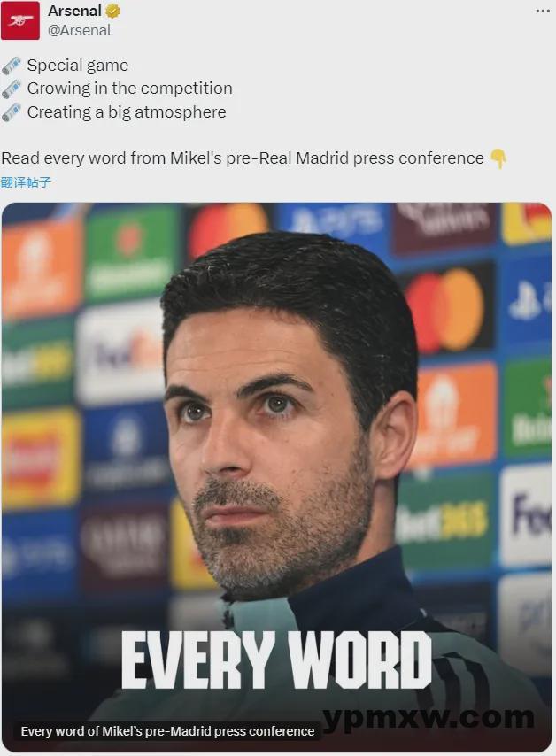Click the pointing-down hand emoji
This screenshot has width=556, height=756.
(x=498, y=158)
